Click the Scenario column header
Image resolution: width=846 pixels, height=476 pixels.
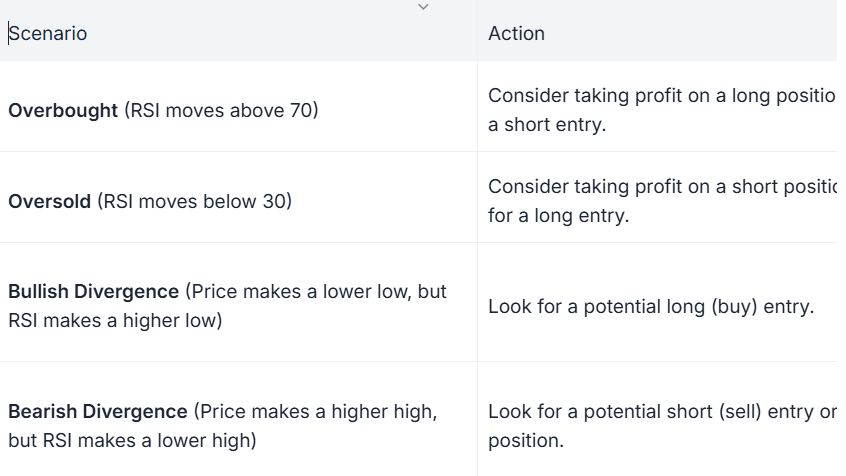48,34
